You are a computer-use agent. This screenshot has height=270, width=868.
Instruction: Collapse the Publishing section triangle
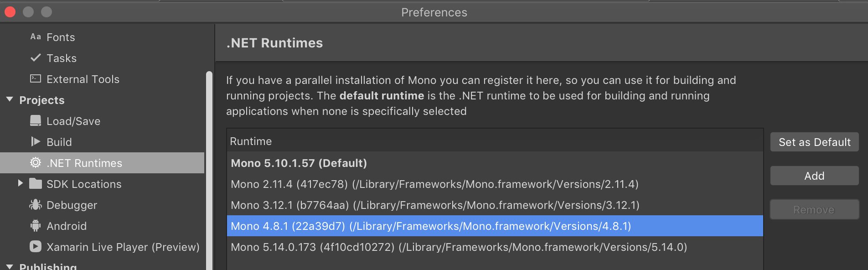pos(10,266)
